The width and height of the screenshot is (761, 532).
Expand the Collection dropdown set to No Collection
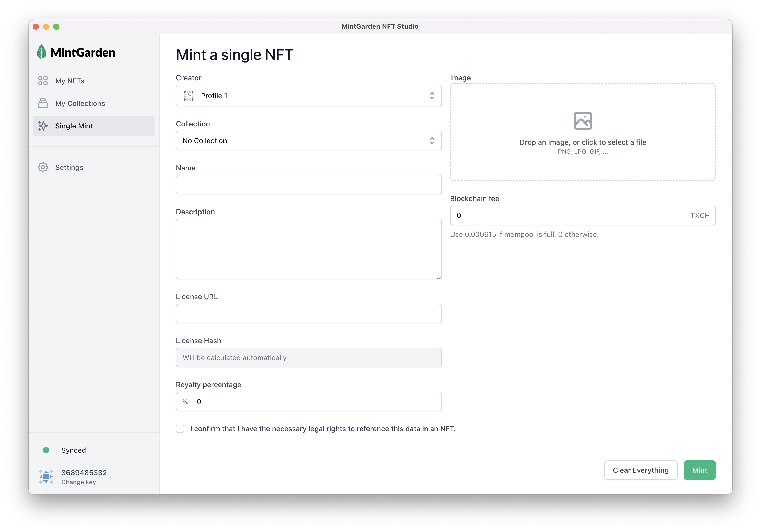[309, 140]
